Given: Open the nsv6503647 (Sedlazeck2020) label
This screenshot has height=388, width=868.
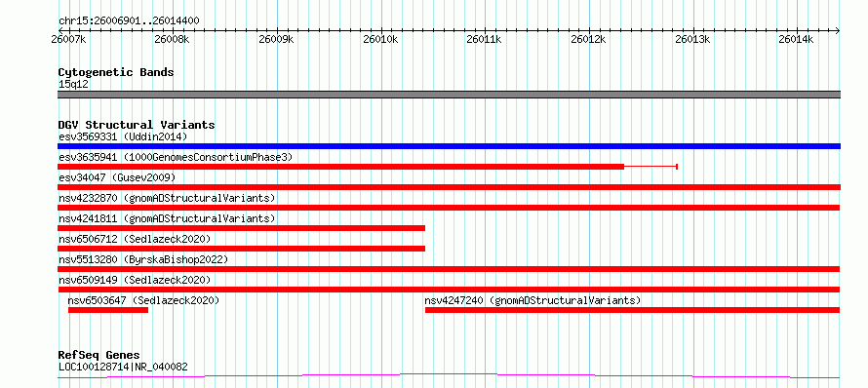Looking at the screenshot, I should (x=143, y=300).
